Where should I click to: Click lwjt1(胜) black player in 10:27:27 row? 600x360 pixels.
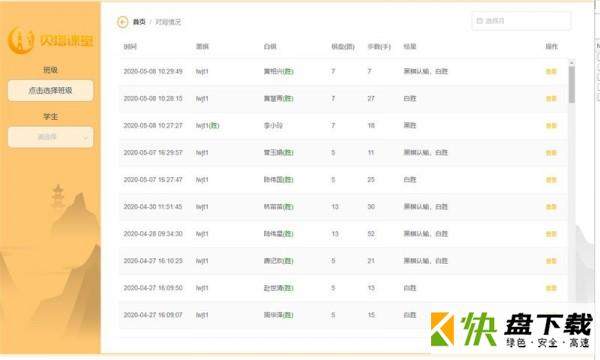click(x=207, y=125)
